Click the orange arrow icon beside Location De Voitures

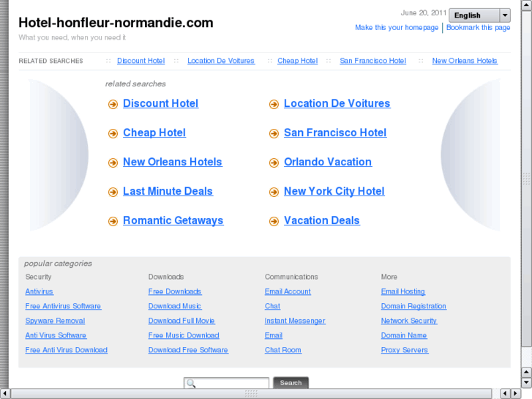pos(274,104)
